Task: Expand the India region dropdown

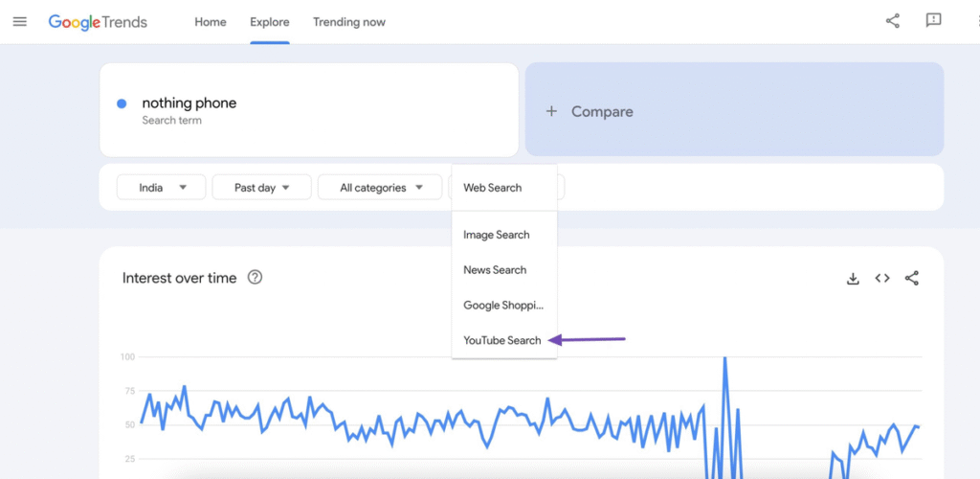Action: [161, 188]
